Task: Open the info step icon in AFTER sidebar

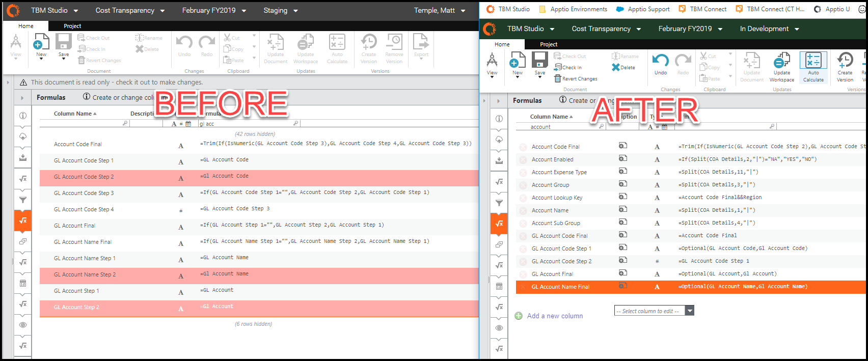Action: (499, 119)
